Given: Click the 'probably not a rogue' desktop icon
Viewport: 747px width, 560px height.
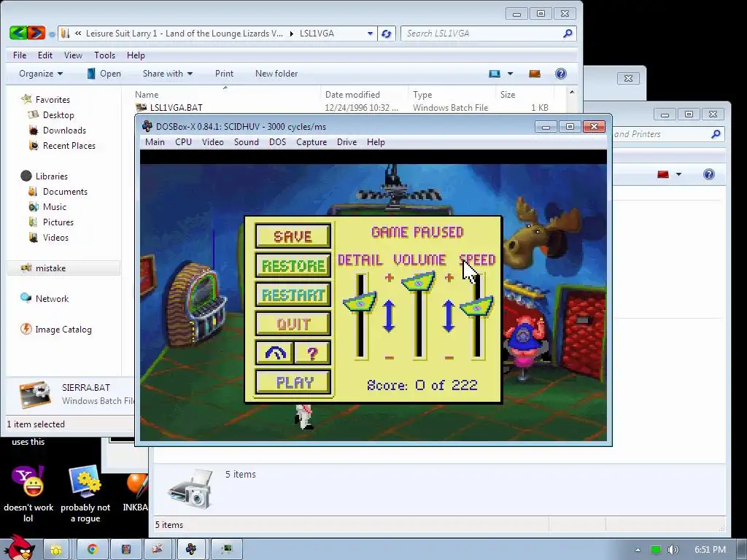Looking at the screenshot, I should coord(85,495).
